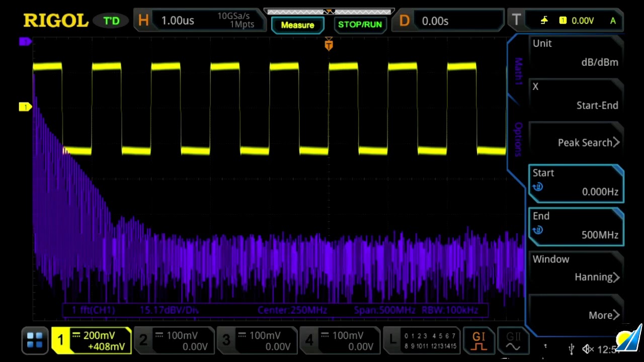Open horizontal delay D 0.00s setting
The image size is (644, 362).
pyautogui.click(x=448, y=21)
